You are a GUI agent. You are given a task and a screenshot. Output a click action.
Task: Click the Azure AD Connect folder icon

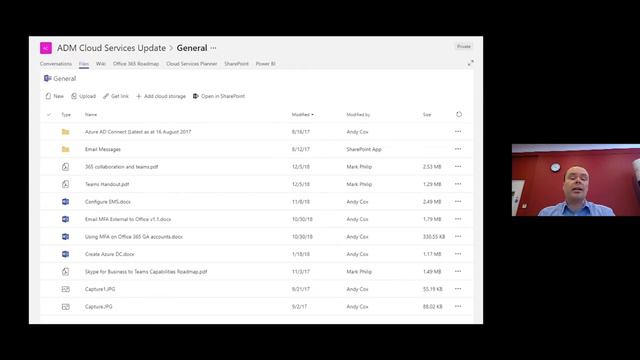65,132
